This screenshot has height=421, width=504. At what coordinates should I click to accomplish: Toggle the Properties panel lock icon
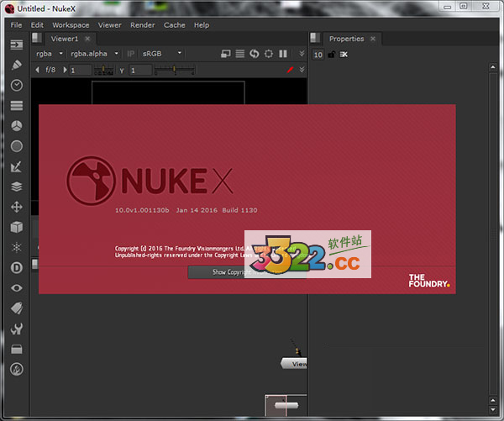click(x=331, y=55)
